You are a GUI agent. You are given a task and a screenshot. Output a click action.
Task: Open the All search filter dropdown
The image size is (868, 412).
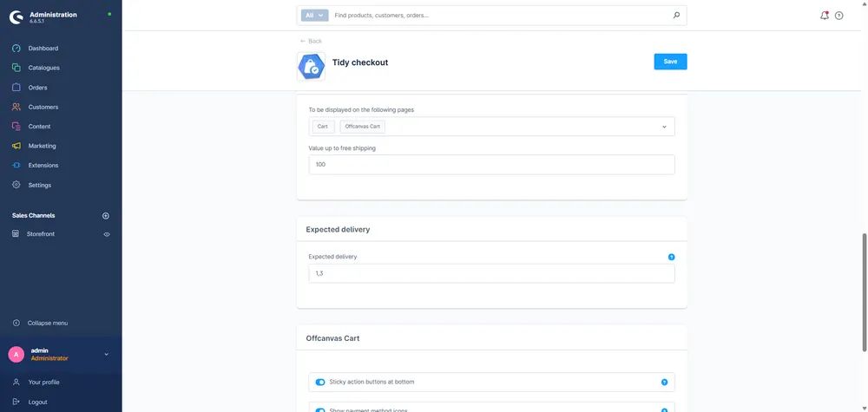315,16
